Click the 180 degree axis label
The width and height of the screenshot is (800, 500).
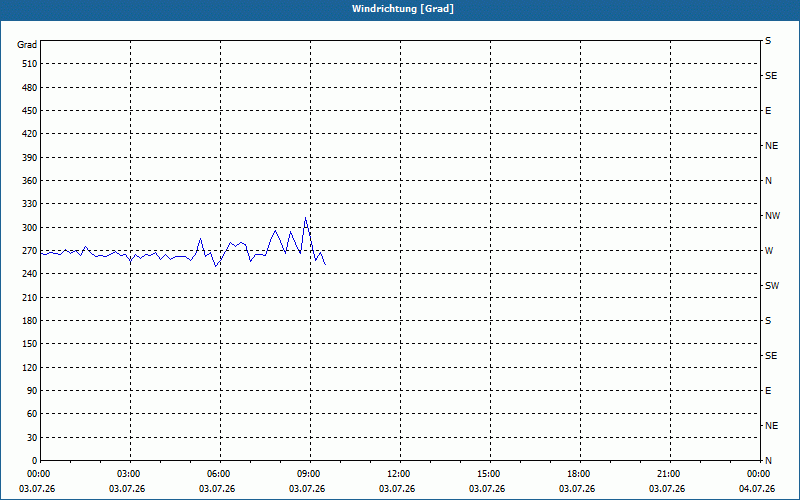coord(30,320)
